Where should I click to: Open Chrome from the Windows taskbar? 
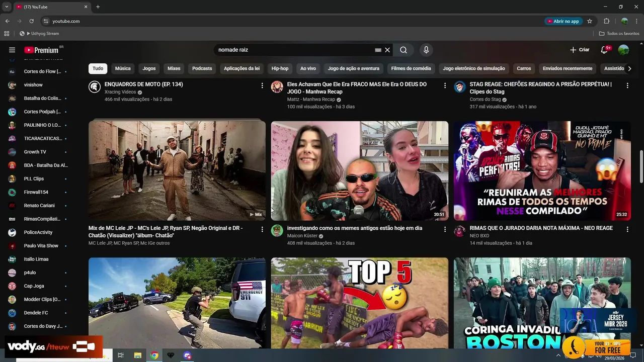[154, 355]
